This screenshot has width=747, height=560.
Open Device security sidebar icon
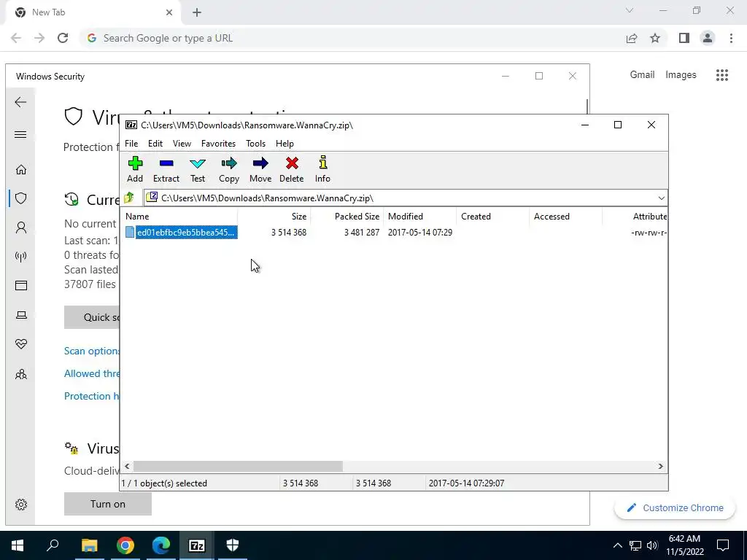pyautogui.click(x=21, y=315)
